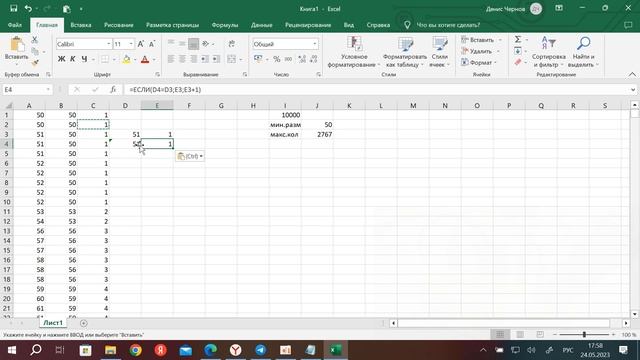Open Find & Select (Найти и выделить)
640x360 pixels.
point(584,52)
